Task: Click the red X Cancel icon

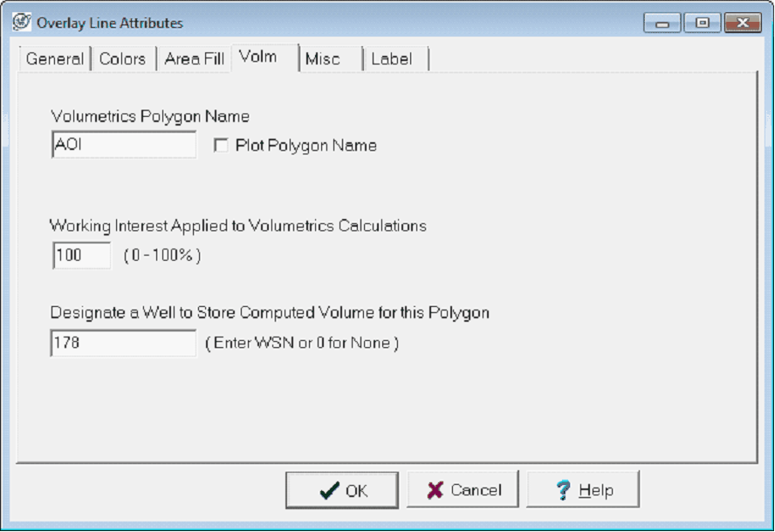Action: (x=435, y=490)
